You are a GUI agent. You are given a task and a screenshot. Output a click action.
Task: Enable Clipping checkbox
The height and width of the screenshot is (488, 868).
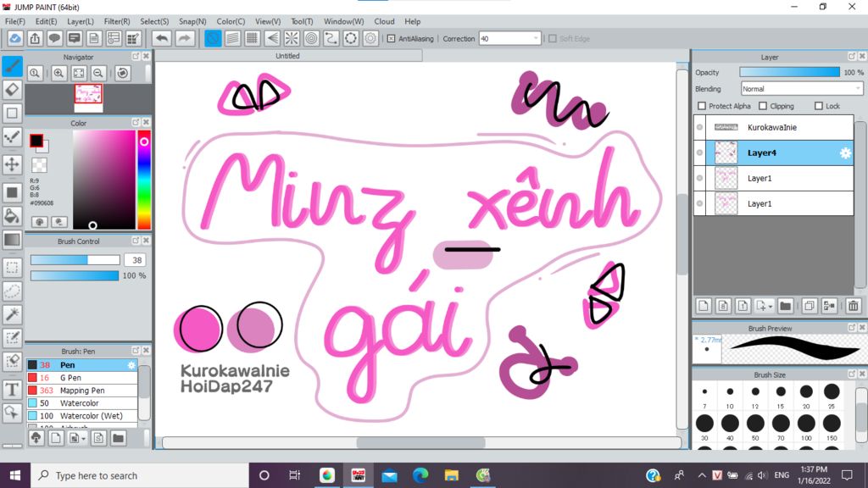click(x=763, y=106)
